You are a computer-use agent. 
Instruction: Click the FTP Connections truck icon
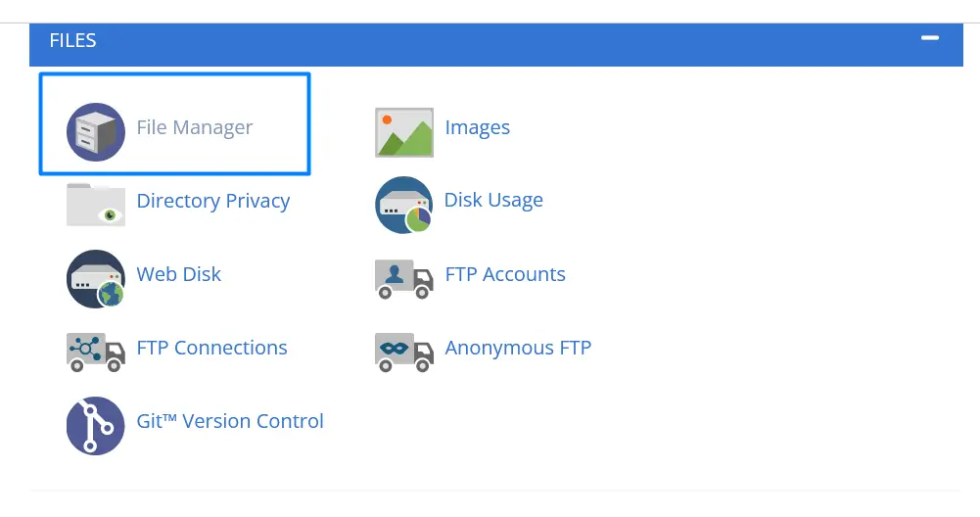pyautogui.click(x=96, y=352)
